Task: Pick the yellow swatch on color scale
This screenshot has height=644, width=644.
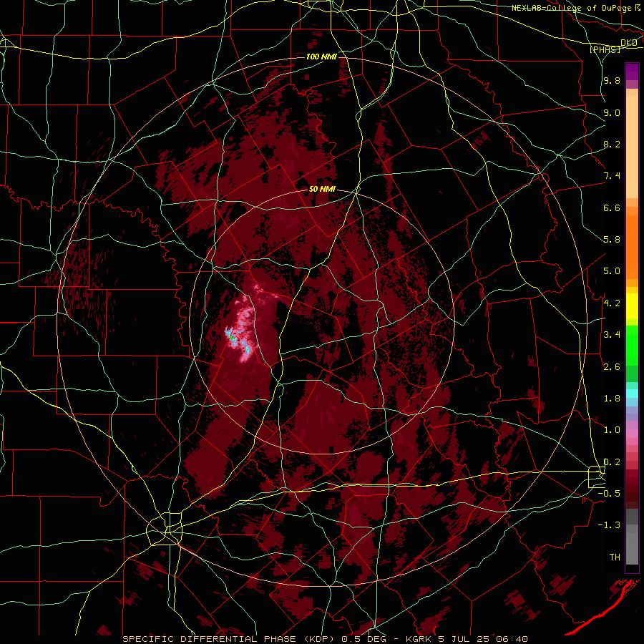Action: tap(632, 306)
